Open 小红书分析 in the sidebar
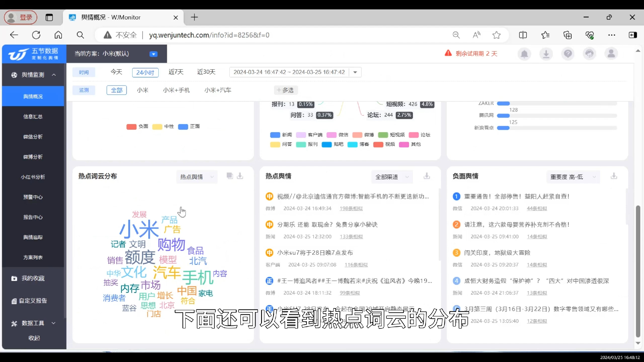 tap(33, 177)
